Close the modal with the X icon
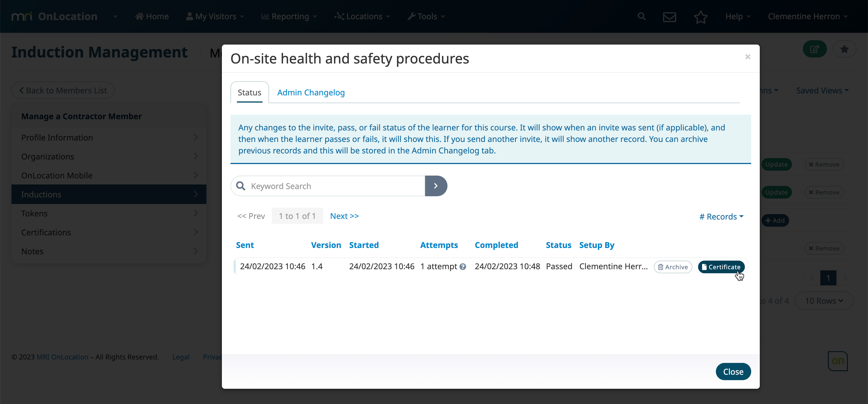868x404 pixels. click(748, 57)
